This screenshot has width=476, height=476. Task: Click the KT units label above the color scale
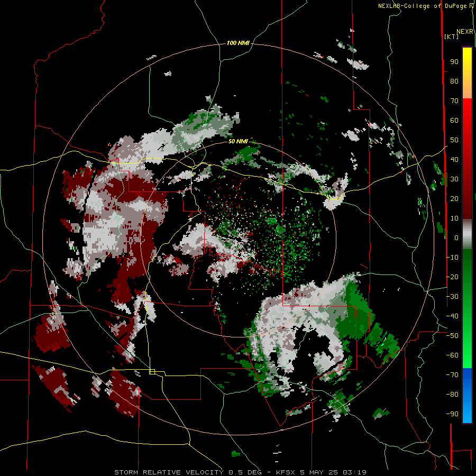(x=452, y=36)
